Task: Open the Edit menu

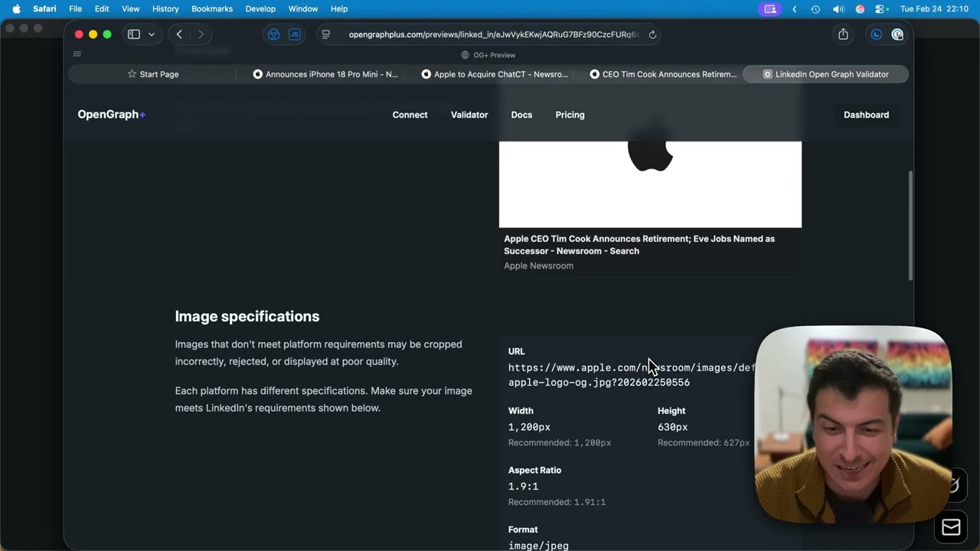Action: [x=102, y=9]
